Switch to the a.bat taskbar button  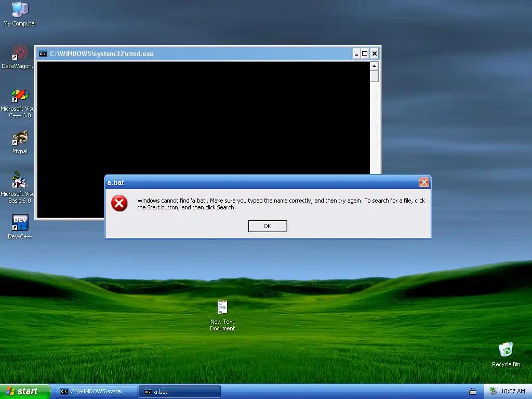[x=180, y=392]
